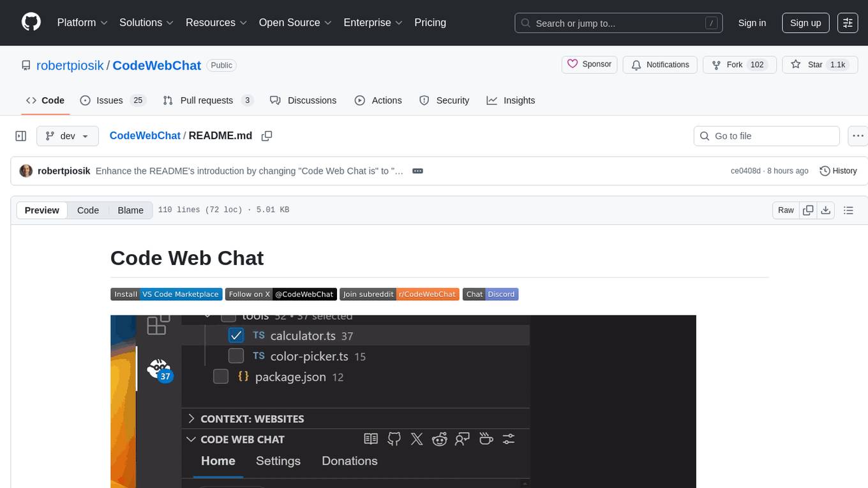Click the coffee cup donate icon
The width and height of the screenshot is (868, 488).
click(486, 439)
